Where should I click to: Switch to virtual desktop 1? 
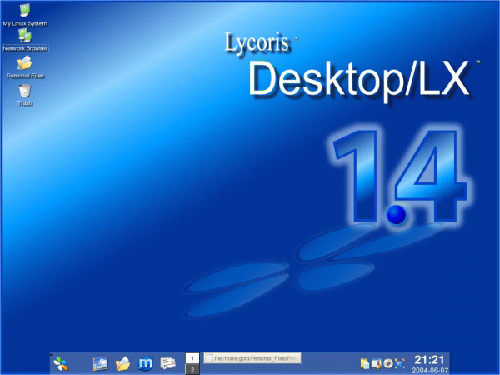(x=192, y=358)
